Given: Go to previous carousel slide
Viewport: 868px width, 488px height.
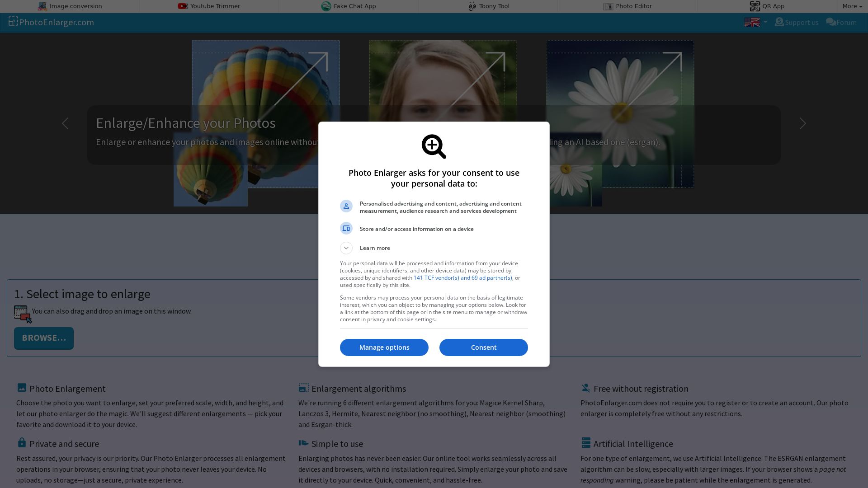Looking at the screenshot, I should pyautogui.click(x=65, y=123).
